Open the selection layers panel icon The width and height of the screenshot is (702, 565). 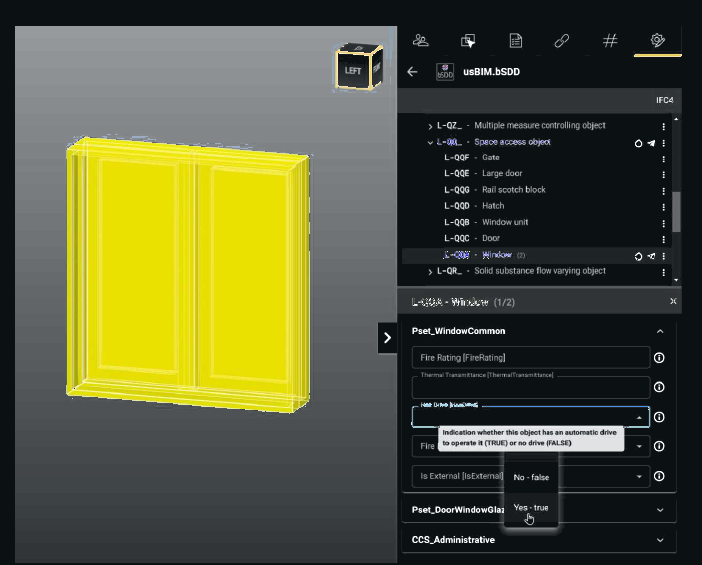tap(468, 41)
